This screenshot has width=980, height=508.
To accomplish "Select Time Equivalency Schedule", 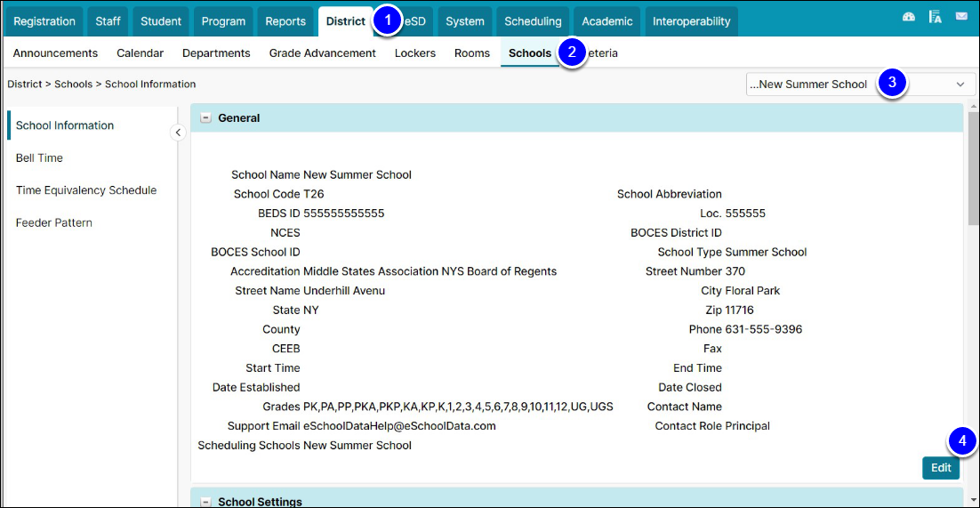I will click(x=86, y=190).
